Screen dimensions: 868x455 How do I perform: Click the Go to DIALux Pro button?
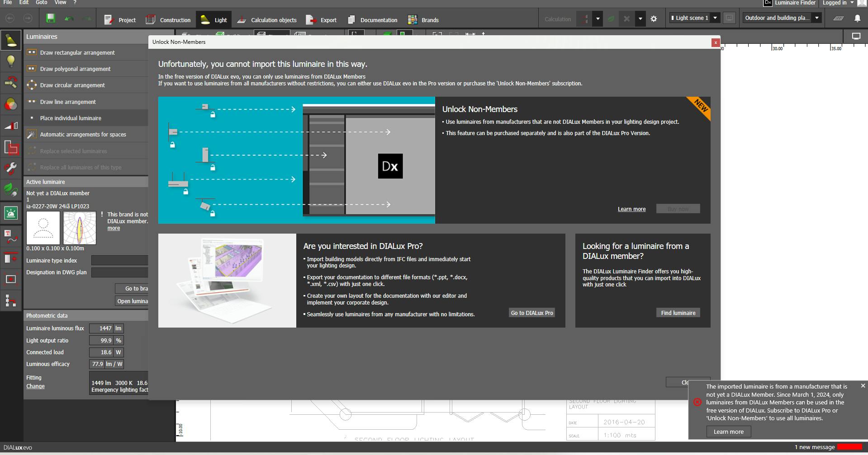point(532,313)
